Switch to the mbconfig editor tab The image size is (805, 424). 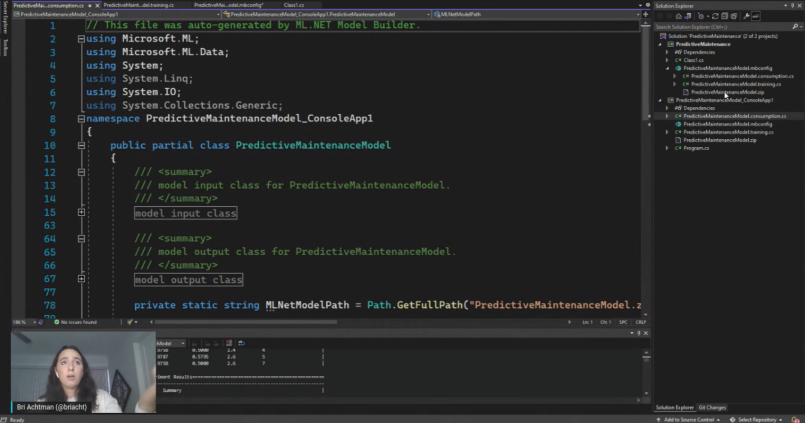point(228,5)
